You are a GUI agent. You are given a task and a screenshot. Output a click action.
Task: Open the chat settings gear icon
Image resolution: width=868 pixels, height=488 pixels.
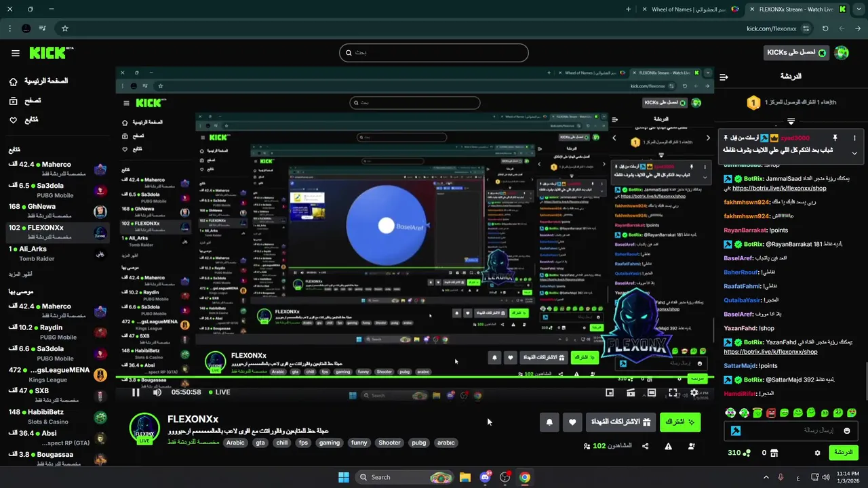pos(818,453)
